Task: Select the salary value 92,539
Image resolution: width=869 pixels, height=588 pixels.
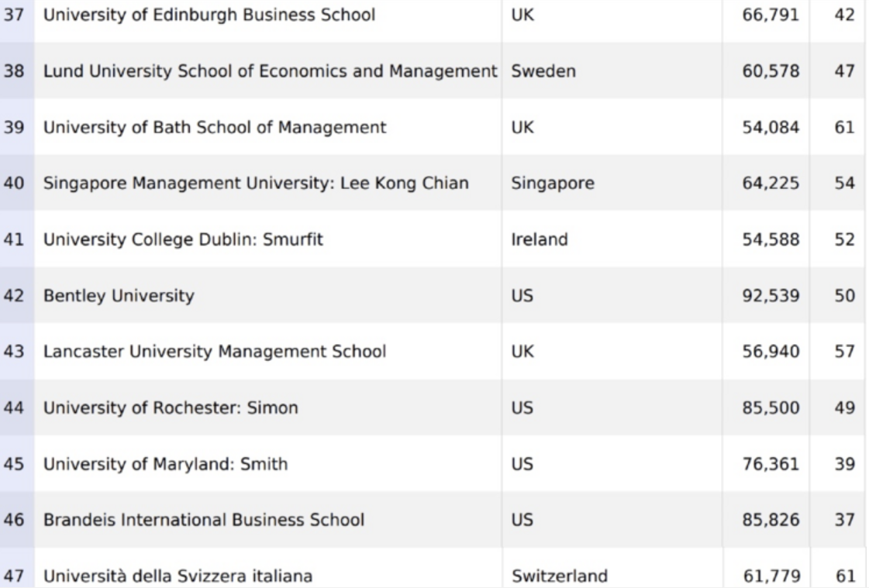Action: click(764, 296)
